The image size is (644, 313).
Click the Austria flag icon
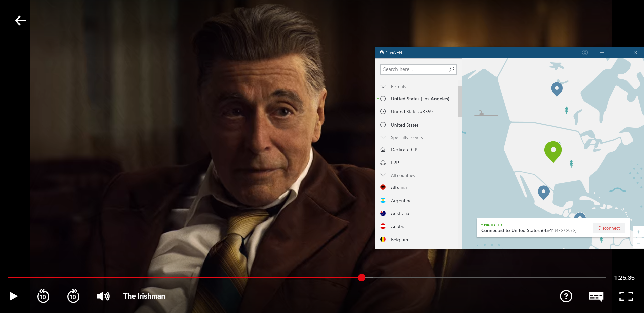[383, 227]
